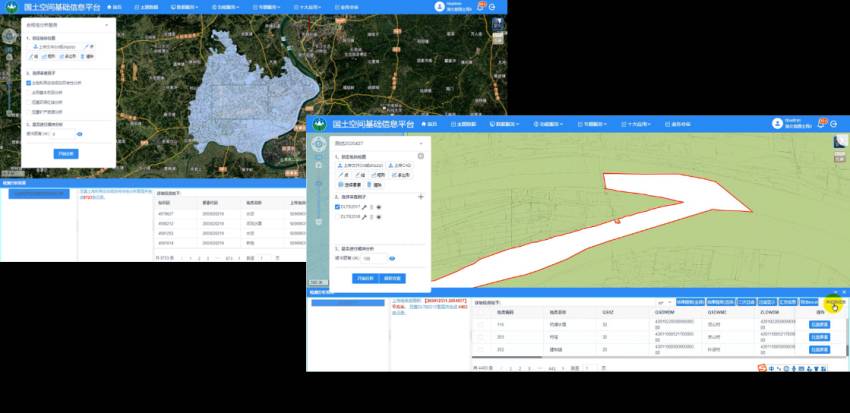Select the polygon draw tool in the front panel
Viewport: 850px width, 413px height.
[403, 175]
